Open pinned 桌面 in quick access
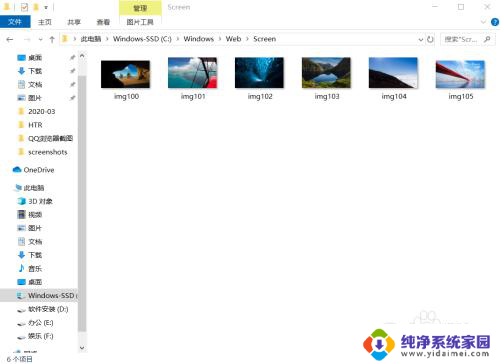Screen dimensions: 500x364 (x=35, y=58)
